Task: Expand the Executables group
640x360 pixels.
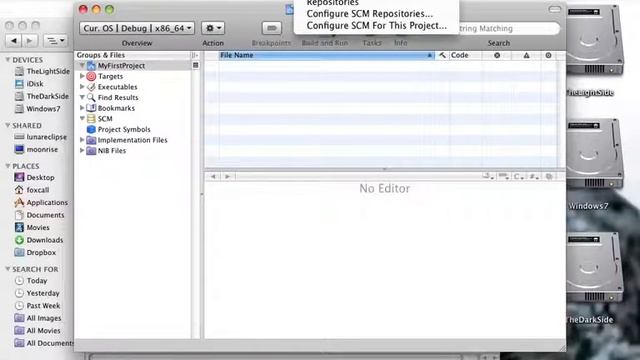Action: point(82,87)
